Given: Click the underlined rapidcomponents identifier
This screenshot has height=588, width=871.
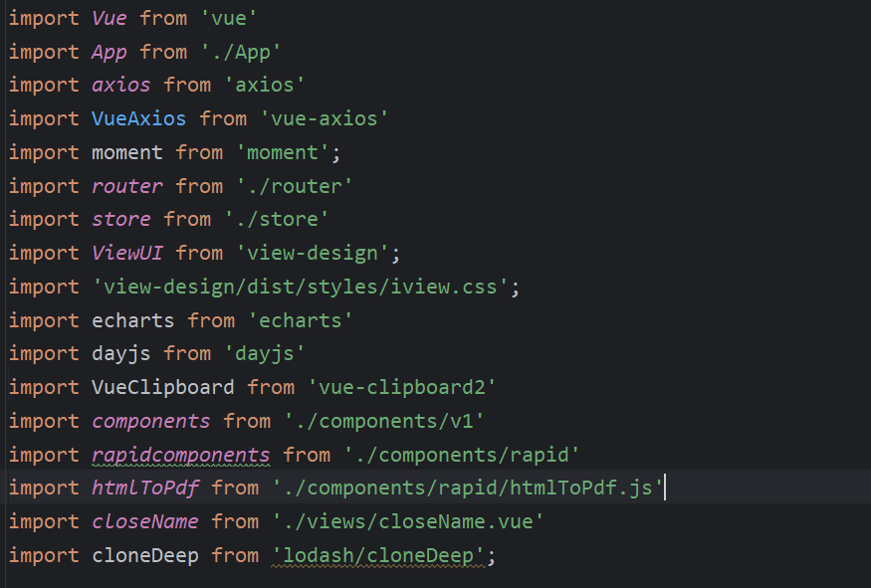Looking at the screenshot, I should [180, 456].
